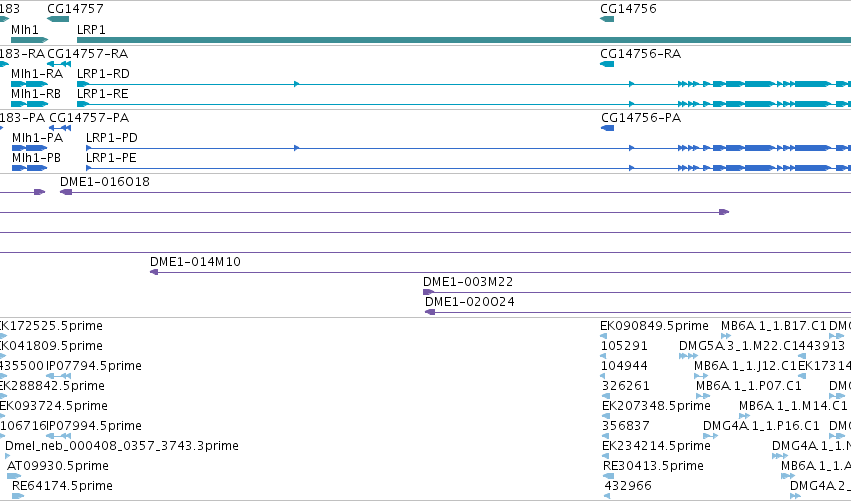The image size is (851, 501).
Task: Select the CG14757 gene label
Action: point(75,9)
